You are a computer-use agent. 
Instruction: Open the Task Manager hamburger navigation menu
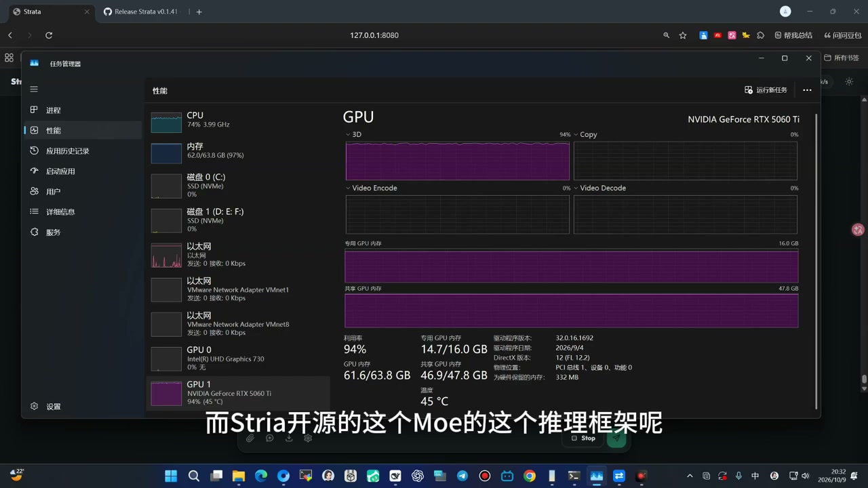click(34, 89)
